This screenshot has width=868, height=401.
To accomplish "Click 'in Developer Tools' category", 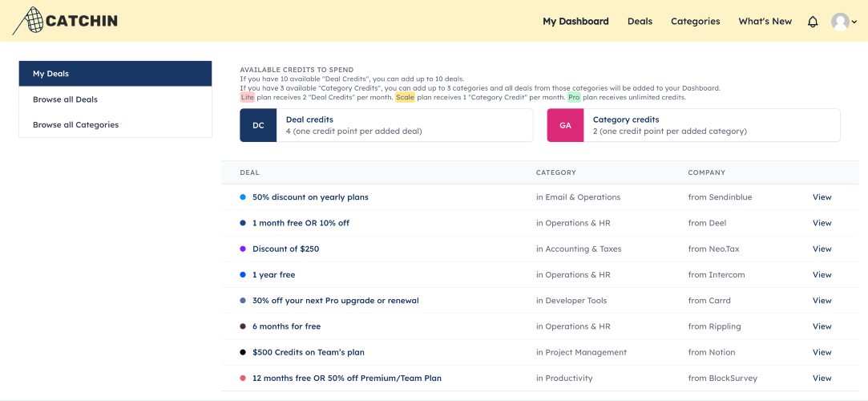I will pyautogui.click(x=571, y=301).
